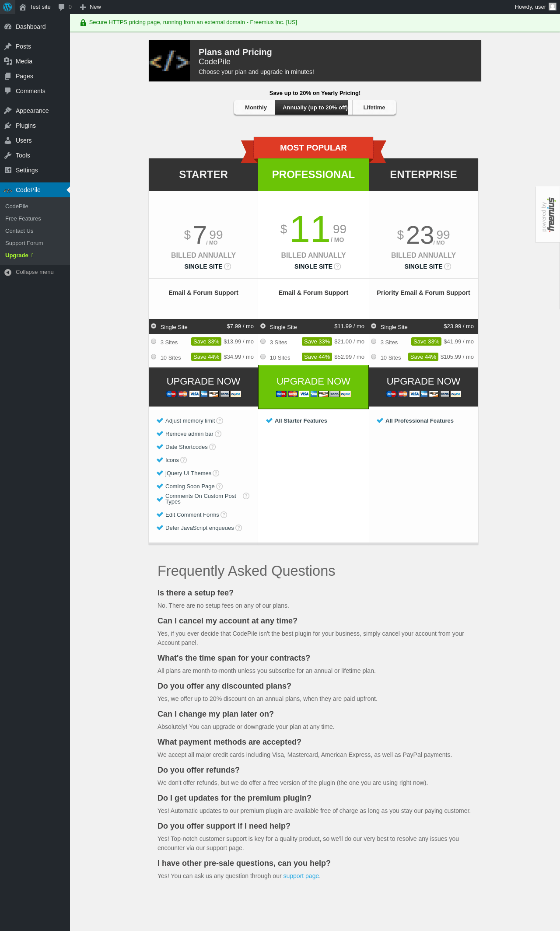Click the Plugins plug icon
The height and width of the screenshot is (931, 560).
click(8, 126)
